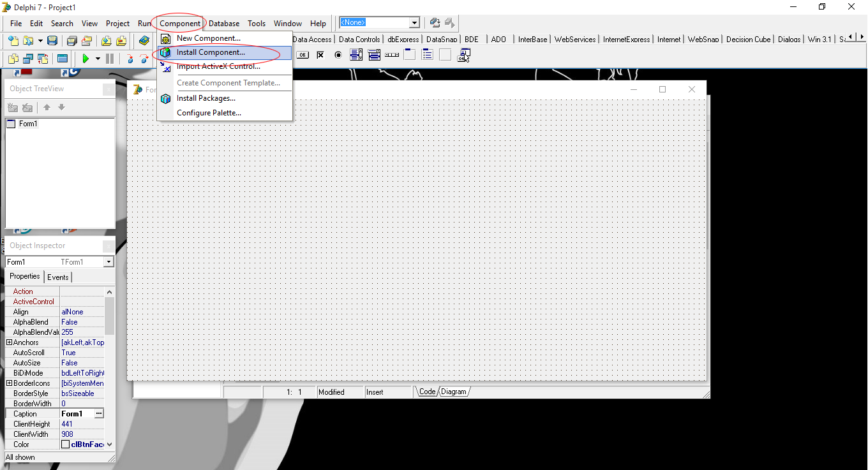Click the Set debug desktop icon
The height and width of the screenshot is (470, 868).
click(x=450, y=23)
